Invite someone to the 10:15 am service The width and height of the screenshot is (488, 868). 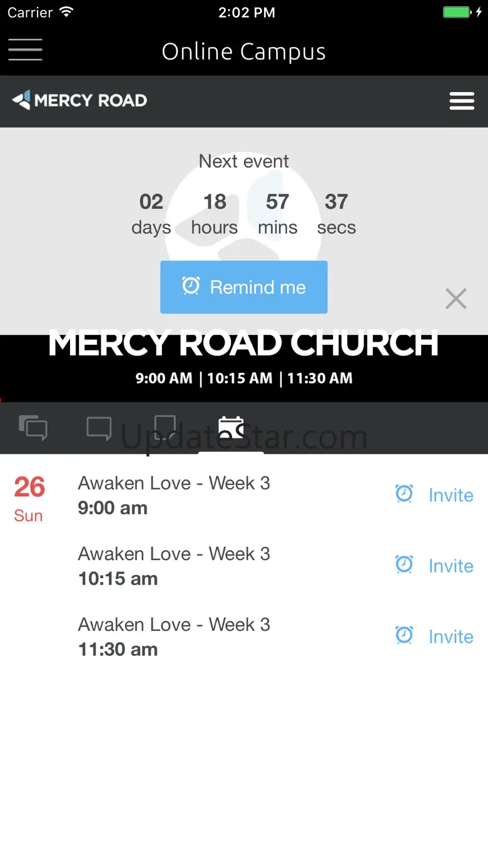[x=450, y=566]
